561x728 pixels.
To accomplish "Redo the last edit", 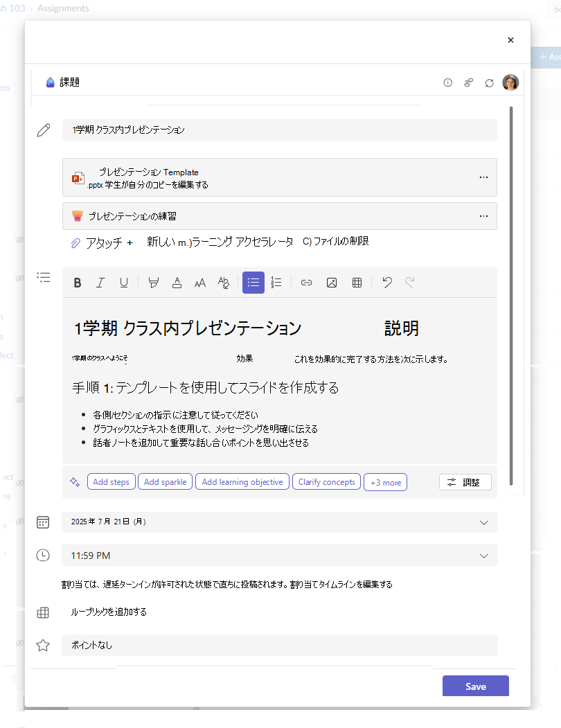I will click(x=409, y=283).
